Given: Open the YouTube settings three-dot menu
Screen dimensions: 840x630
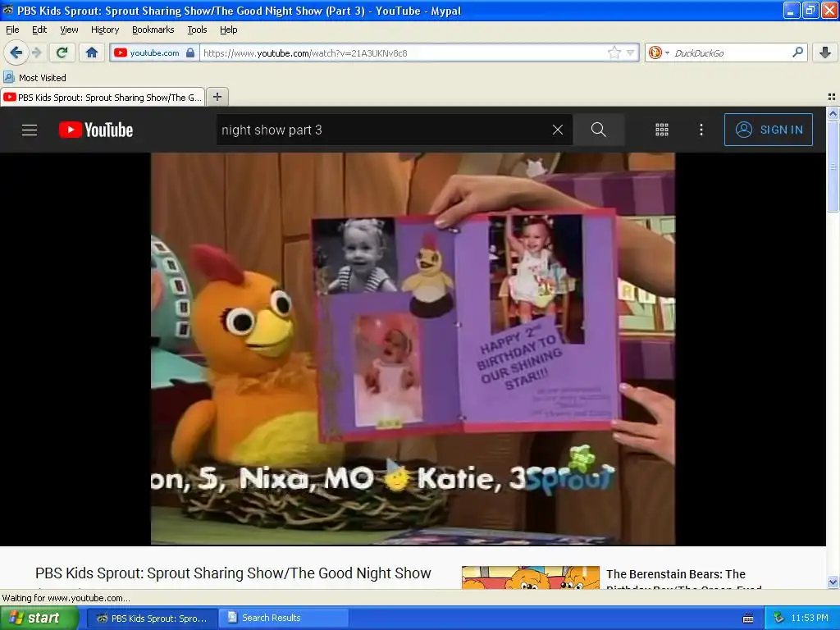Looking at the screenshot, I should (x=701, y=130).
